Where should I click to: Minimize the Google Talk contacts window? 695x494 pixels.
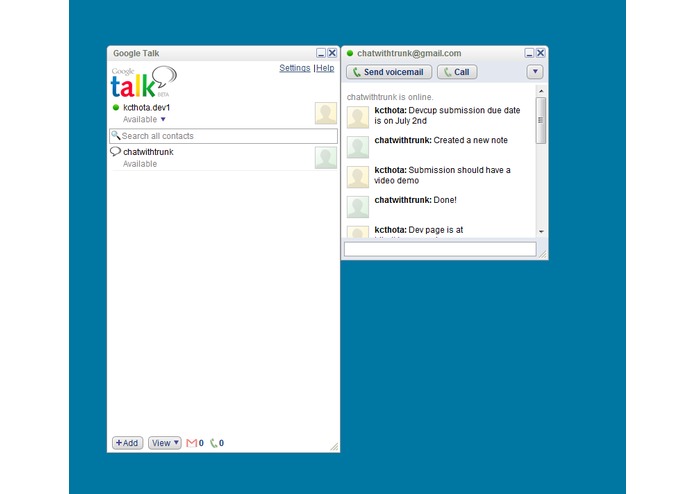[x=321, y=53]
